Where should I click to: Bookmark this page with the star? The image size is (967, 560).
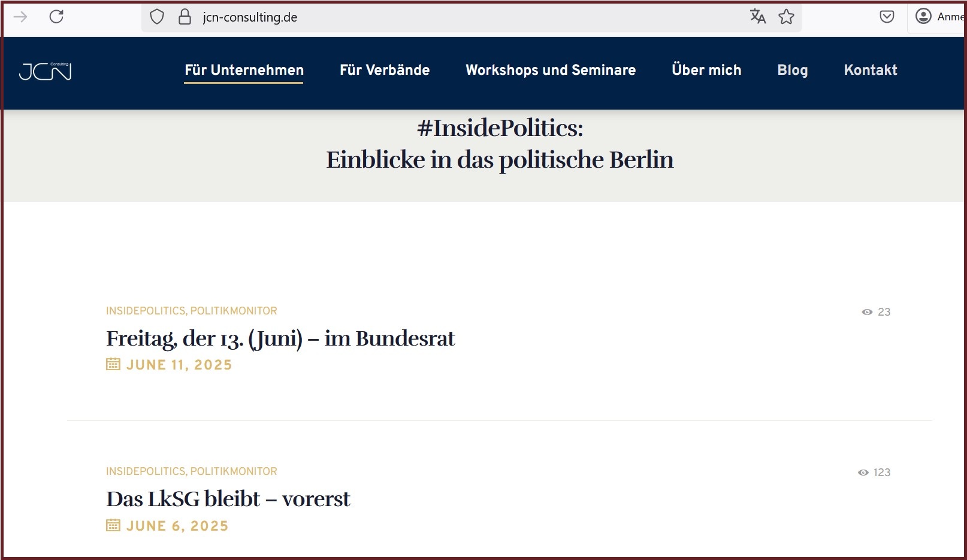click(x=786, y=17)
